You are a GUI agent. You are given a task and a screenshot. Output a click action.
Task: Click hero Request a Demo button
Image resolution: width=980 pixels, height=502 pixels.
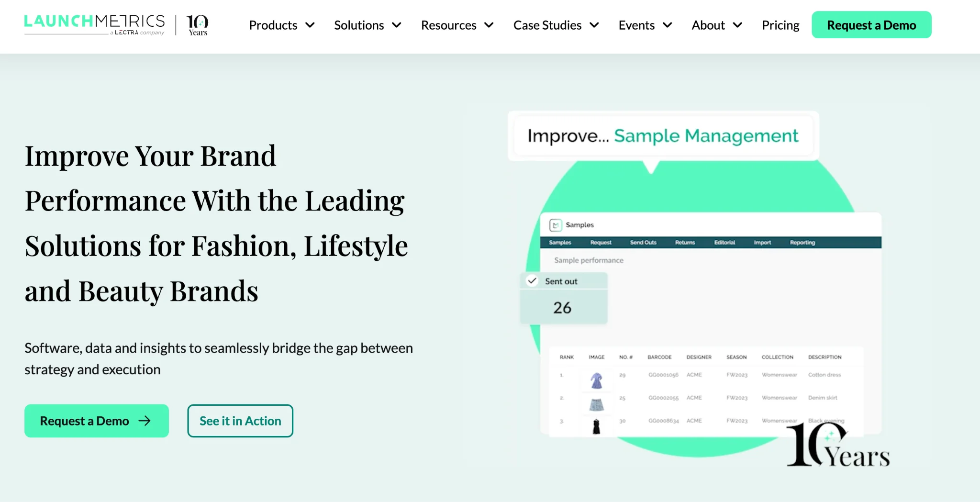point(97,421)
